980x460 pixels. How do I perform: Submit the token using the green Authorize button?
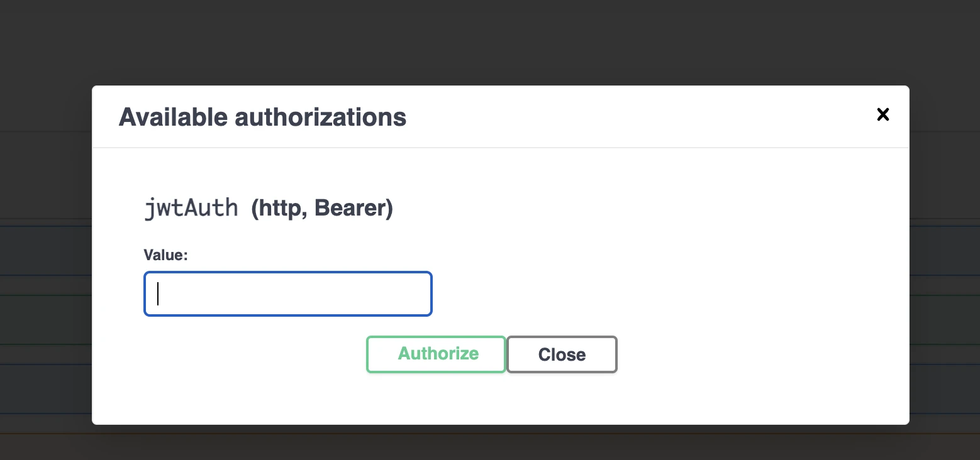point(436,354)
